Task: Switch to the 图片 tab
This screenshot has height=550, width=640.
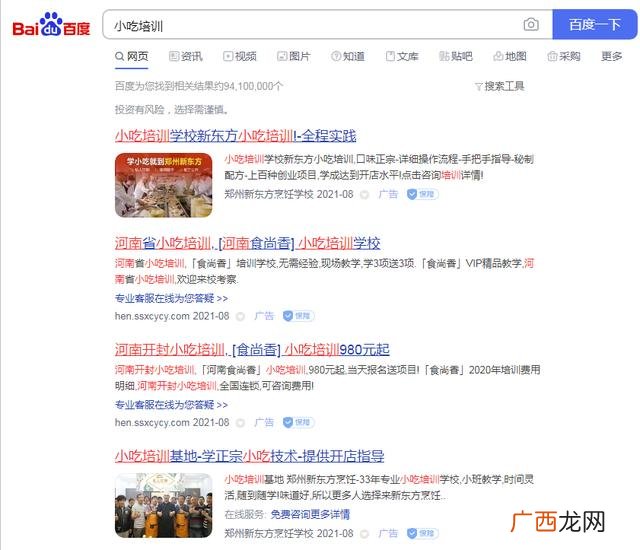Action: tap(293, 56)
